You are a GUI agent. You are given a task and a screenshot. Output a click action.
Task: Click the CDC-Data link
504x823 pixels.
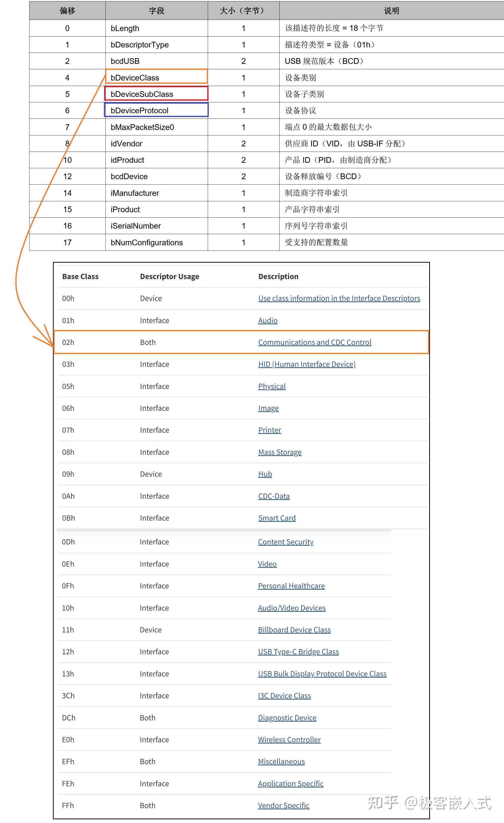pos(274,496)
